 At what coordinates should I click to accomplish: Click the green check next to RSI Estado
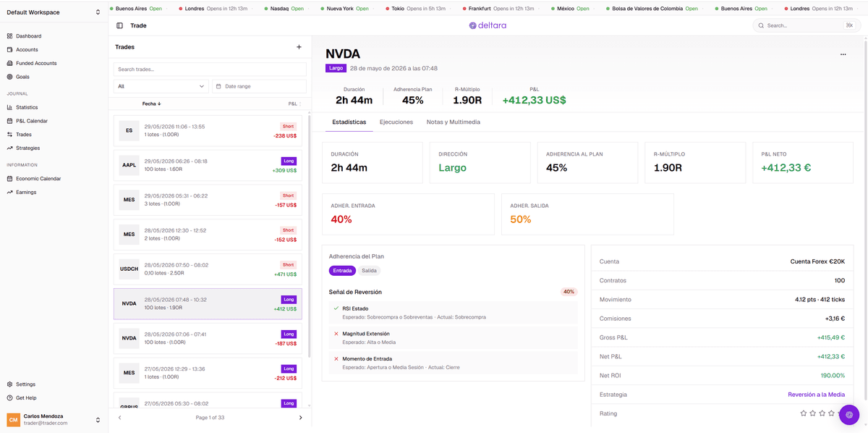click(x=336, y=308)
